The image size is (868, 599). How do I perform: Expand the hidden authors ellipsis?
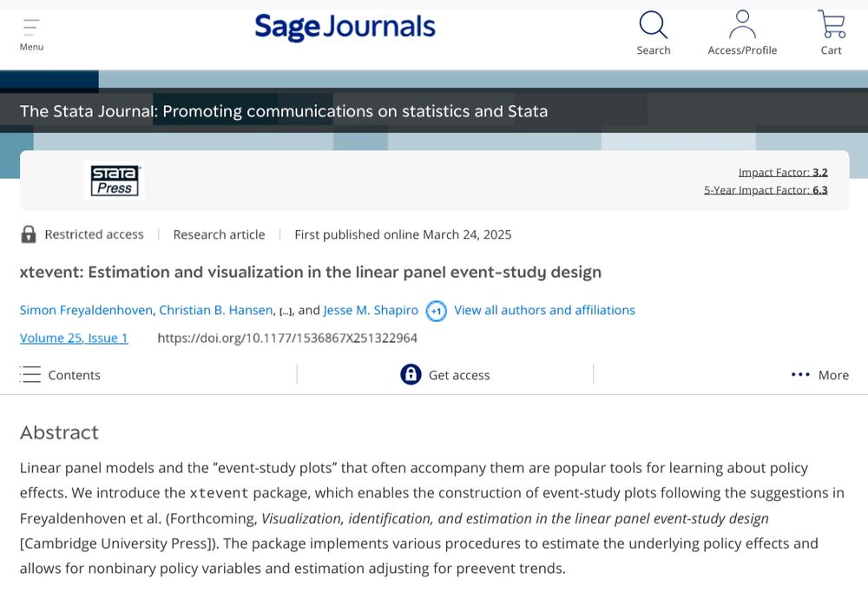[x=286, y=311]
